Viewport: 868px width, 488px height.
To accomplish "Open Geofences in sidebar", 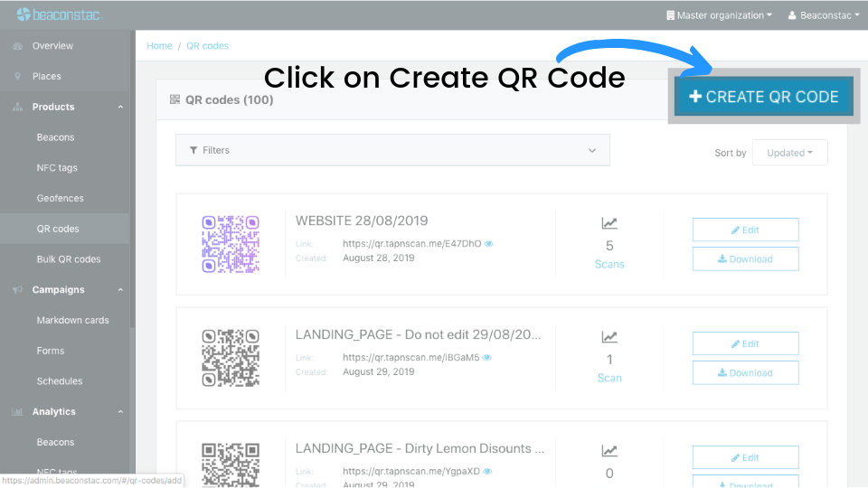I will pyautogui.click(x=61, y=198).
